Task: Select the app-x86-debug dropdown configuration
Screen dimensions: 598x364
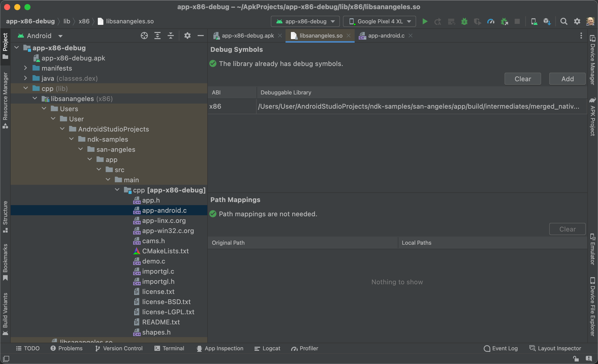Action: coord(305,21)
